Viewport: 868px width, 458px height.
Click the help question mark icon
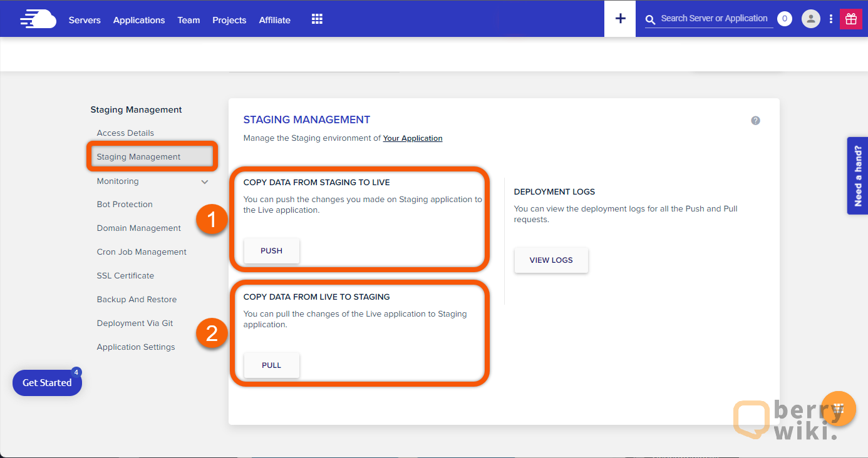pos(755,120)
